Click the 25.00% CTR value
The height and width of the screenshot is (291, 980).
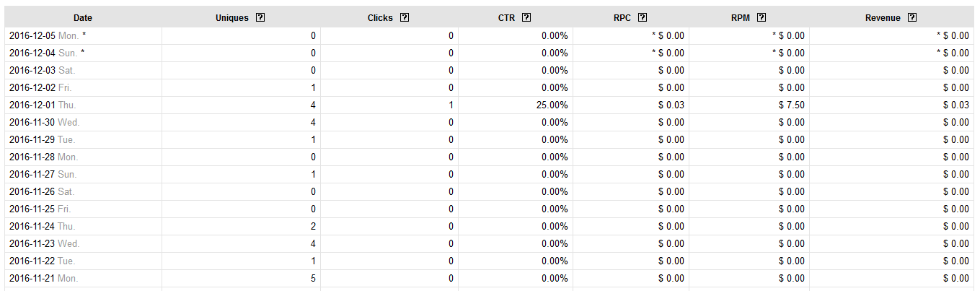tap(552, 105)
